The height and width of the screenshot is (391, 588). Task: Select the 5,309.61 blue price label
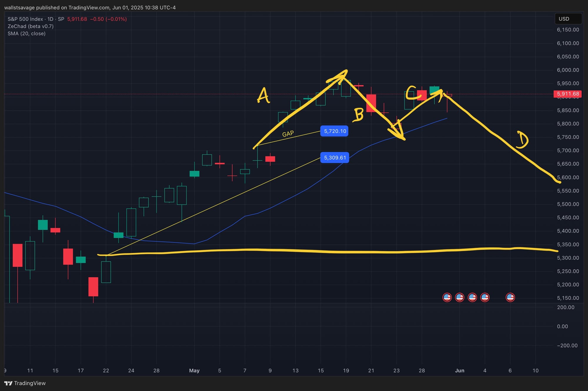[x=335, y=158]
